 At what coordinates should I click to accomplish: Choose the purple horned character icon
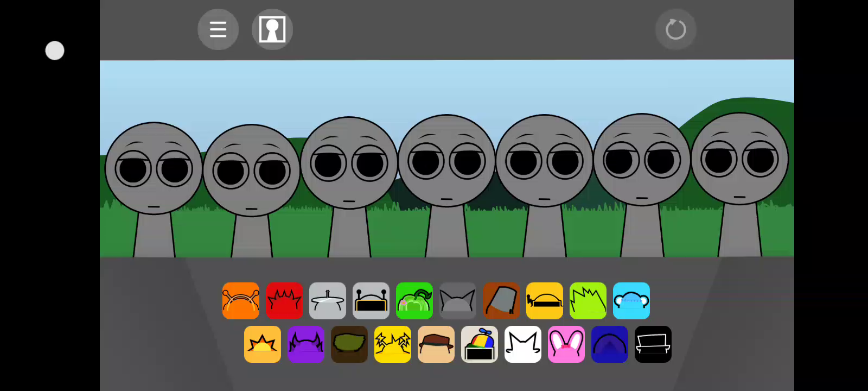306,344
